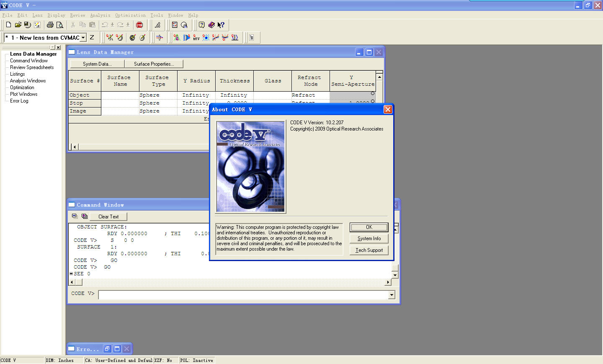The image size is (603, 364).
Task: Click System Data button in Lens Data Manager
Action: click(97, 64)
